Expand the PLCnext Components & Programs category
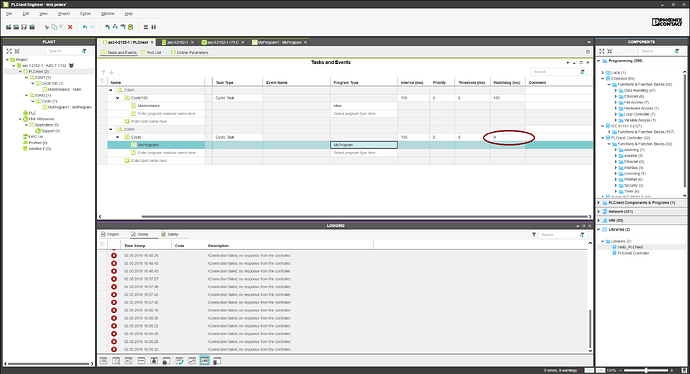The width and height of the screenshot is (690, 374). (x=599, y=203)
